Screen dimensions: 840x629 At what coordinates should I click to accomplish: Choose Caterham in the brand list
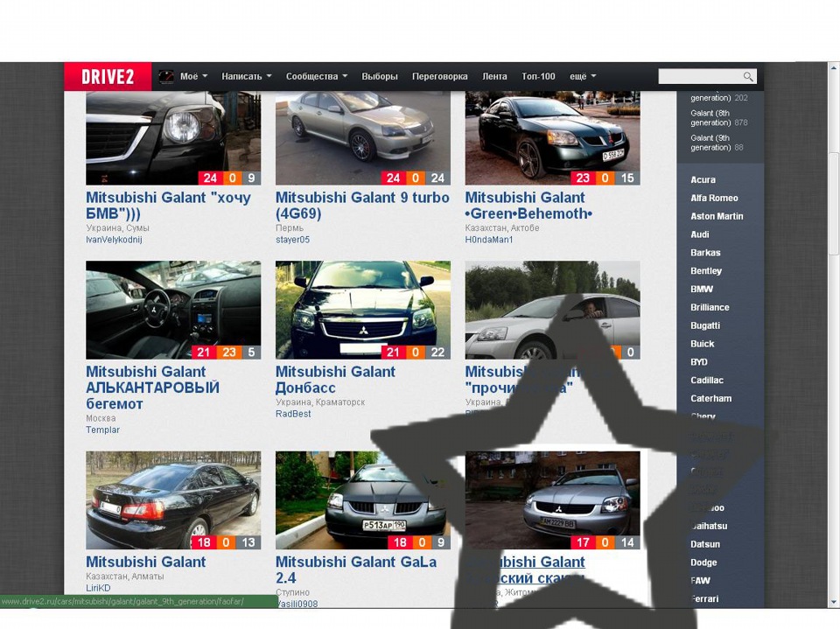coord(710,399)
